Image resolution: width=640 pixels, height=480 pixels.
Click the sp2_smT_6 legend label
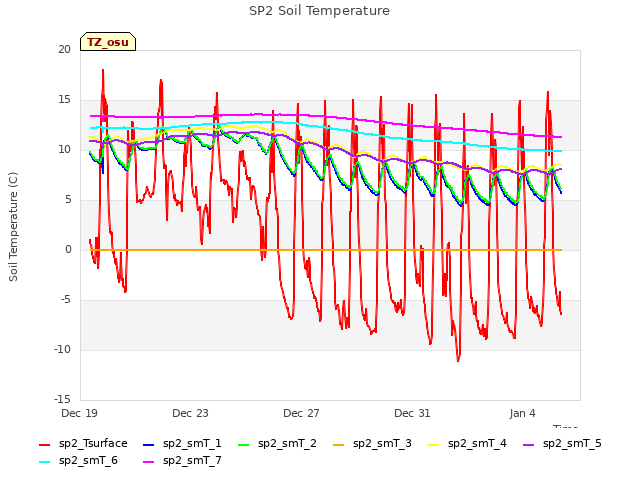(x=88, y=460)
